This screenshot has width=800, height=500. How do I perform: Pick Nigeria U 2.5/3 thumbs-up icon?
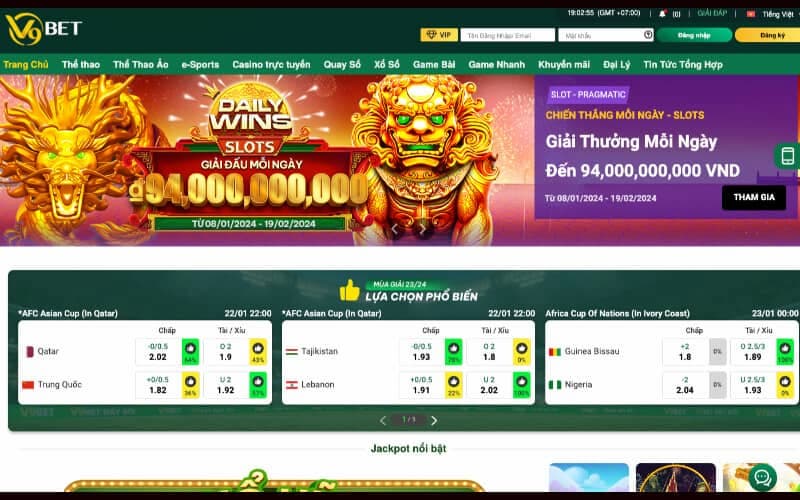[x=785, y=385]
